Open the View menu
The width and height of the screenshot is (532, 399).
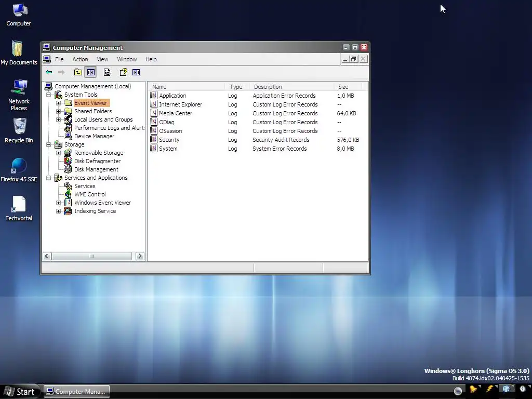[102, 59]
